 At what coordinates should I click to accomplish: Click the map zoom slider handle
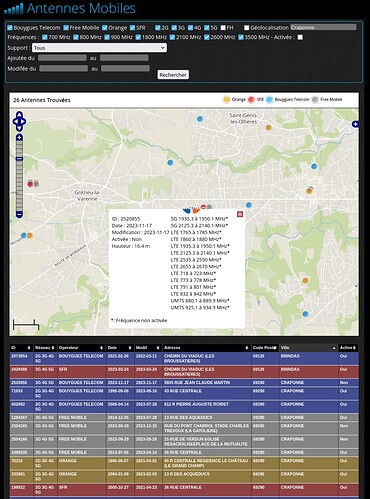(x=19, y=159)
